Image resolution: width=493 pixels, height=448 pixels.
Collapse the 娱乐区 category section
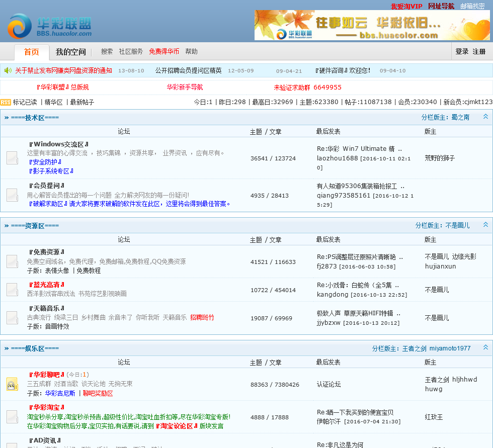(x=485, y=347)
